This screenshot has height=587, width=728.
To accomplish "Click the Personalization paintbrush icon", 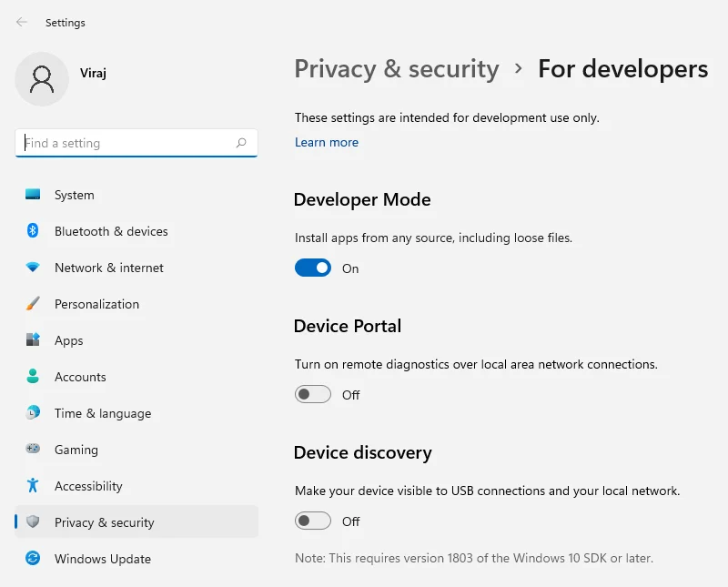I will [33, 303].
